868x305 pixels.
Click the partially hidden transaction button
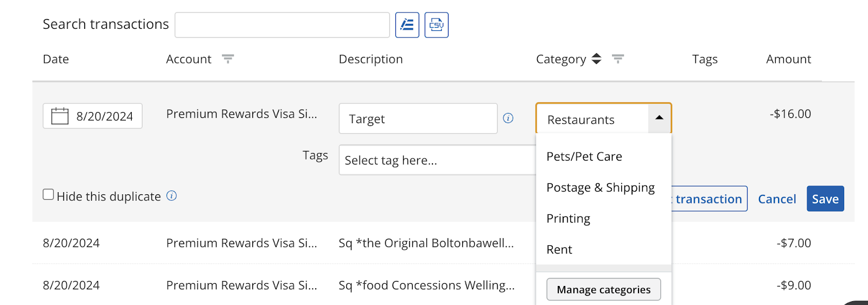point(709,199)
